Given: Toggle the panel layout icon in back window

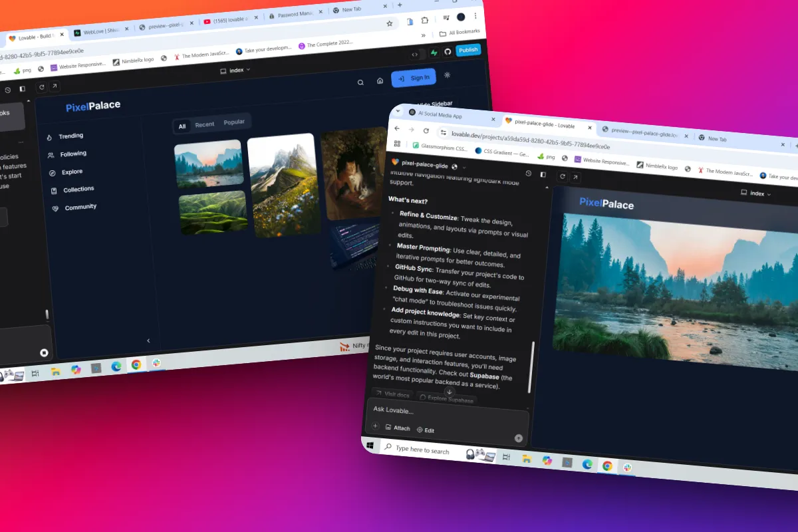Looking at the screenshot, I should point(22,88).
